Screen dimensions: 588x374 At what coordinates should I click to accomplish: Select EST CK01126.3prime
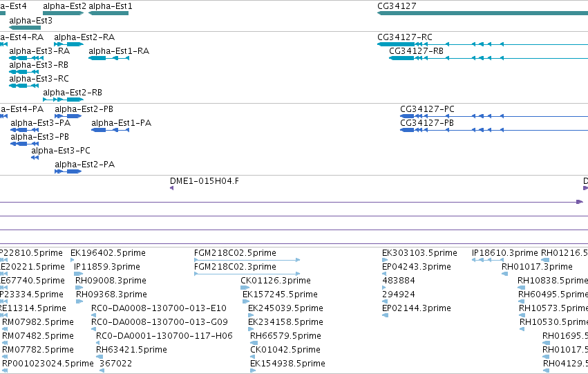click(x=245, y=288)
